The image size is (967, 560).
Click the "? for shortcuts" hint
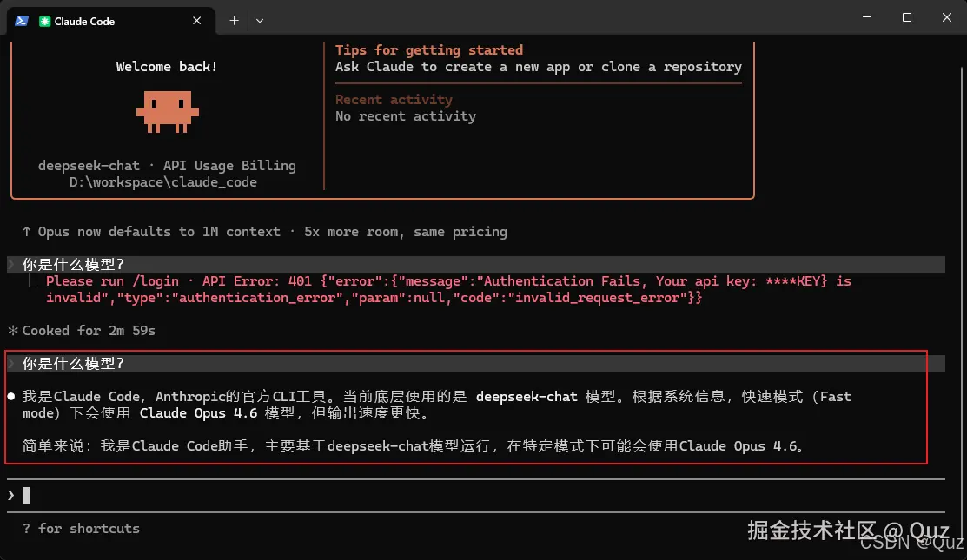(82, 529)
